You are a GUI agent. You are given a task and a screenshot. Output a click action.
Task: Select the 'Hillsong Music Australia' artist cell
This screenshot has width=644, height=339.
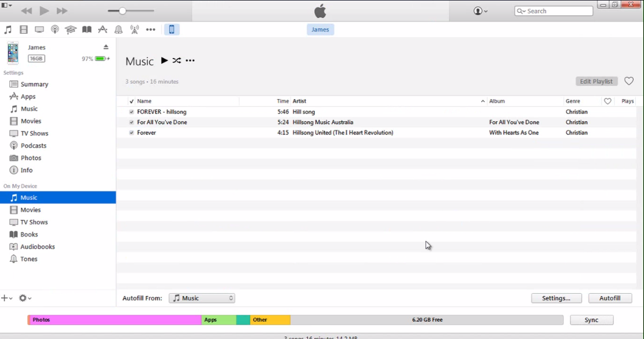[323, 122]
